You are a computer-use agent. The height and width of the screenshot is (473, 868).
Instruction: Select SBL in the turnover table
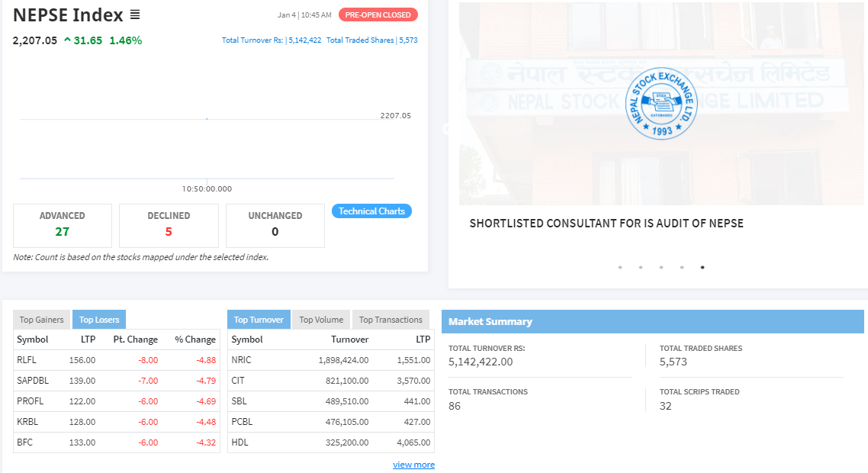(240, 401)
